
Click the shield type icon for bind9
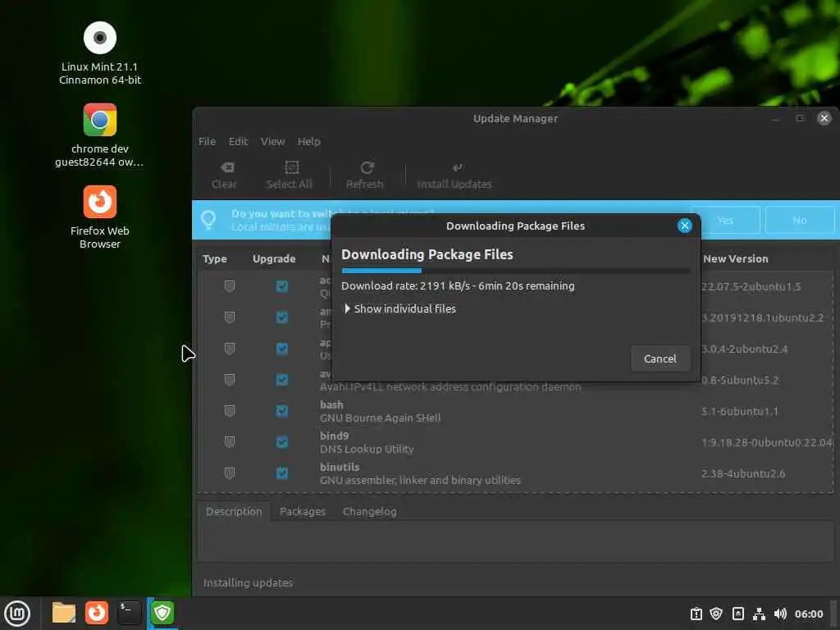tap(230, 442)
